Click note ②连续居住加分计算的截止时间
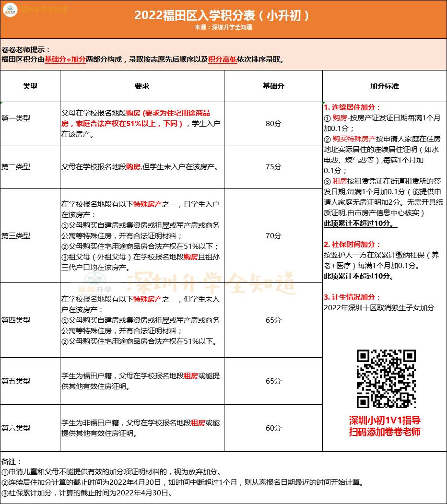 point(183,482)
